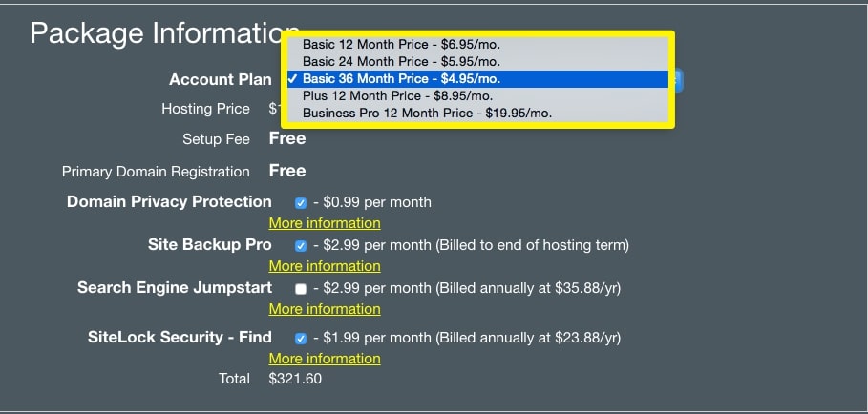Click the Site Backup Pro label
The image size is (868, 414).
(x=210, y=245)
